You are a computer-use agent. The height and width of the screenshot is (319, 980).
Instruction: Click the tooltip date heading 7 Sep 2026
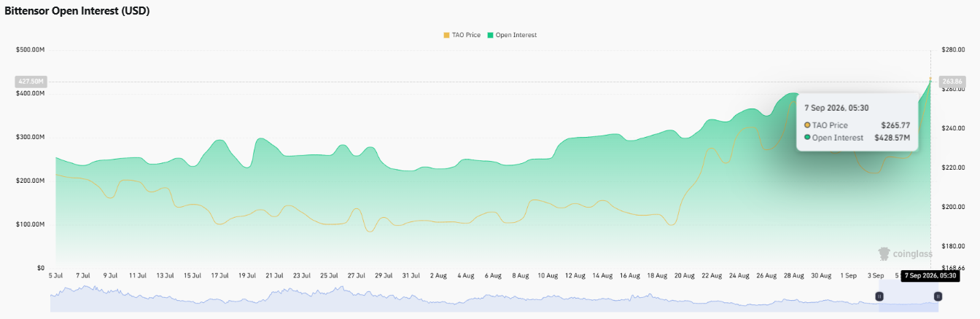point(836,107)
